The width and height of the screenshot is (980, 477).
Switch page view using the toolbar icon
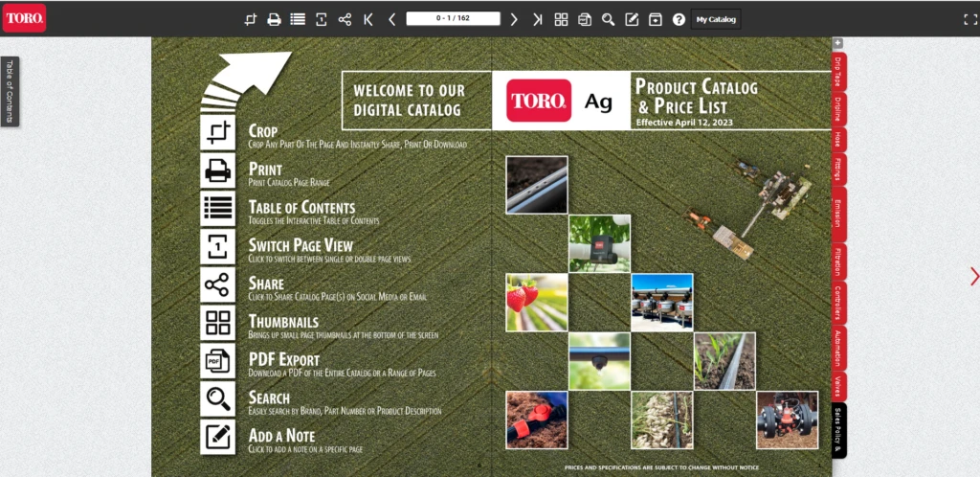point(321,19)
